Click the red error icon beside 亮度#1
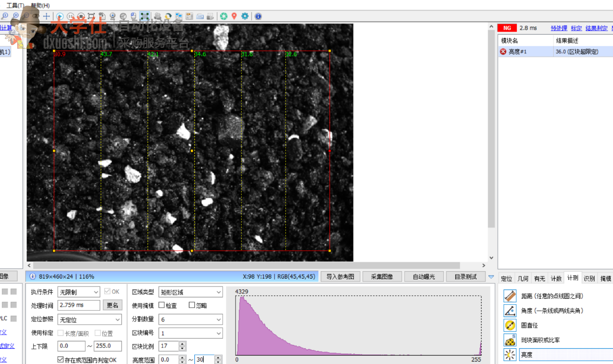Image resolution: width=613 pixels, height=364 pixels. point(503,51)
